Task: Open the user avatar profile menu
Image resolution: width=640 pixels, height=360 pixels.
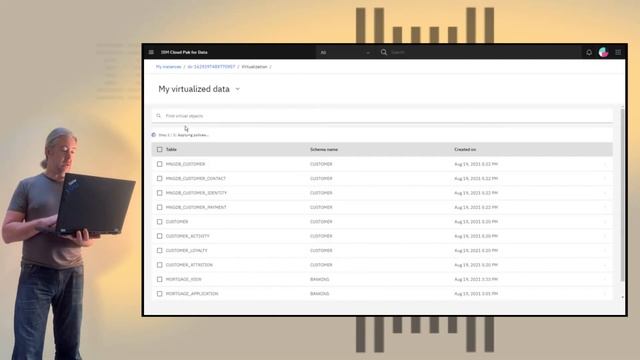Action: click(603, 52)
